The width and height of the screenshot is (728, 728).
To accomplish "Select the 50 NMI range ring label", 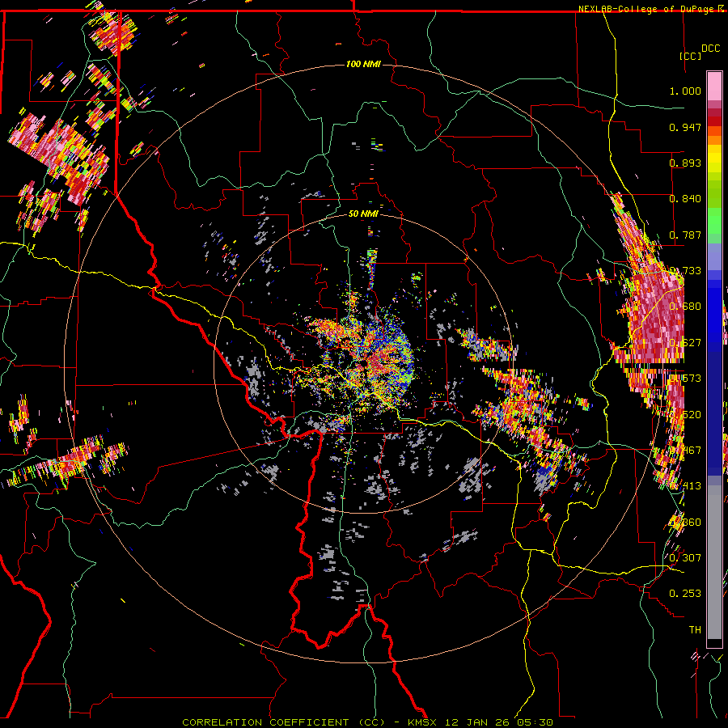I will (x=363, y=214).
